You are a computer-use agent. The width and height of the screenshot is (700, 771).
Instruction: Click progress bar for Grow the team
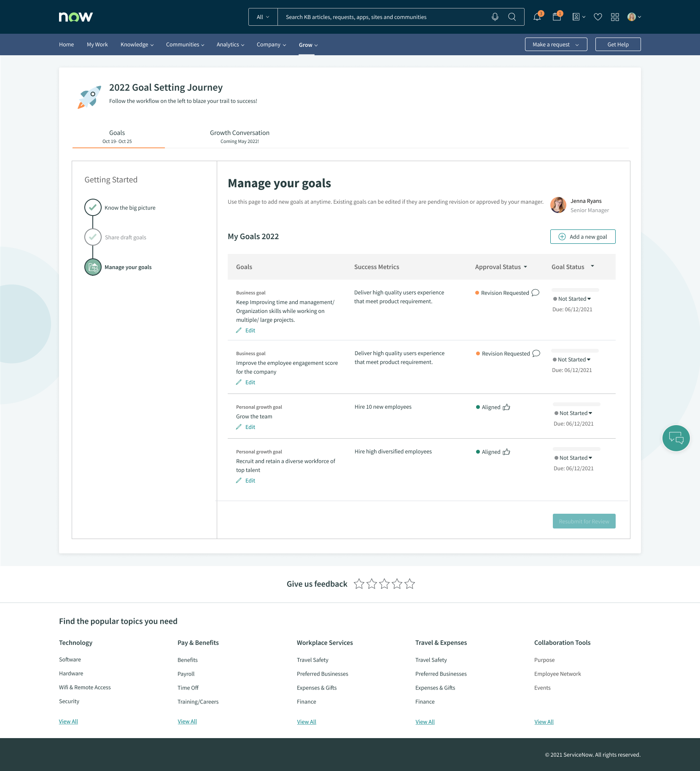[576, 404]
